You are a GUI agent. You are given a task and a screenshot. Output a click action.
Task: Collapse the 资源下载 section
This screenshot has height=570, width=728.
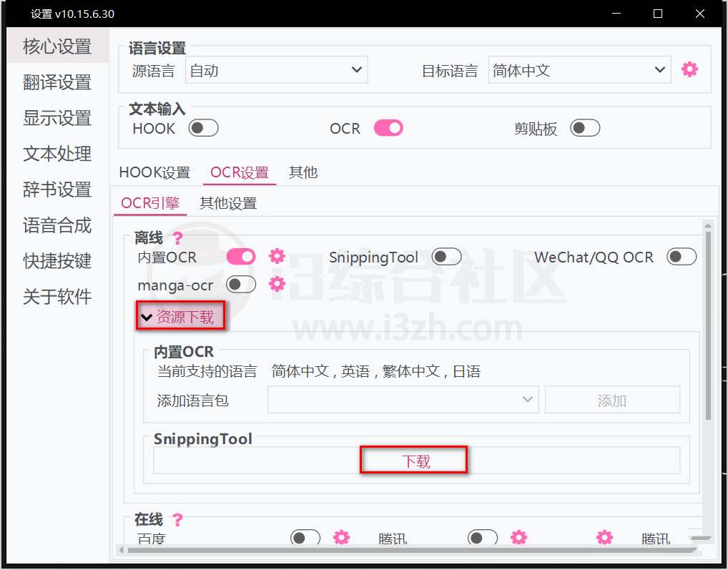click(x=179, y=317)
